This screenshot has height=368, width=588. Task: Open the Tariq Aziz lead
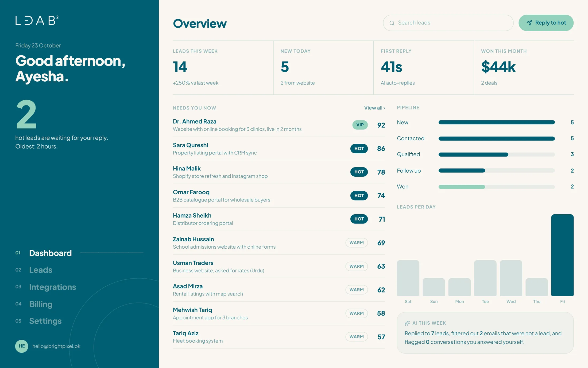tap(279, 337)
